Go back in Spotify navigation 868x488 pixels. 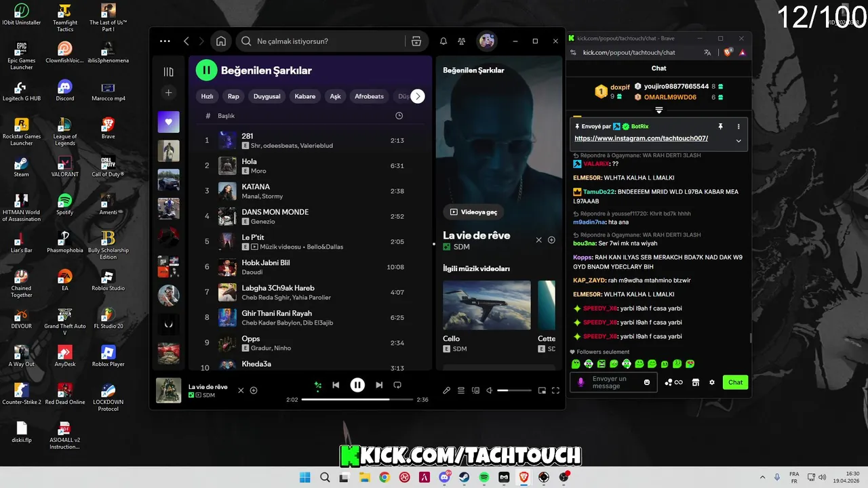coord(186,41)
